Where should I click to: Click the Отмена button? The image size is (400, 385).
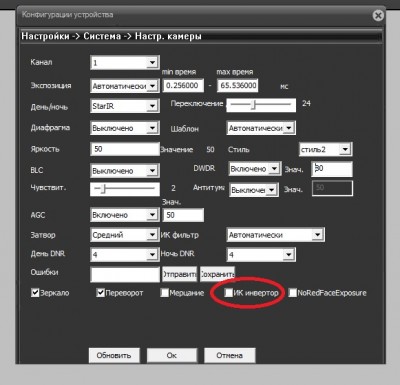pos(230,355)
